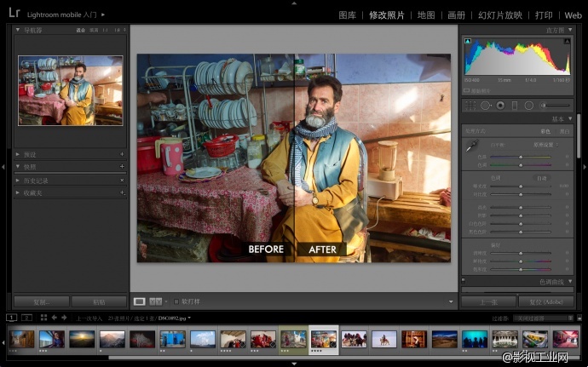Click the 复位 (Adobe) reset button

click(546, 301)
